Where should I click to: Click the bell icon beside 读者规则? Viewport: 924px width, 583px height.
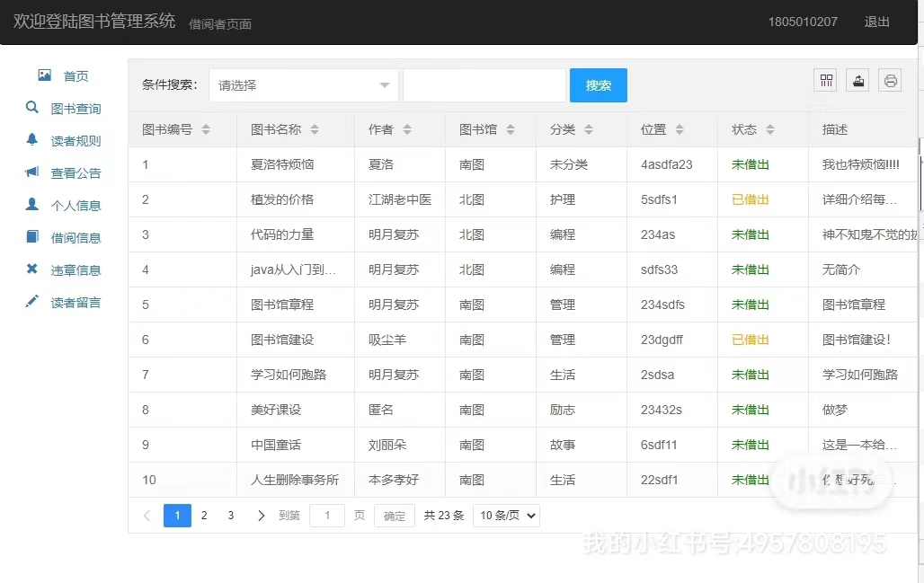(32, 140)
